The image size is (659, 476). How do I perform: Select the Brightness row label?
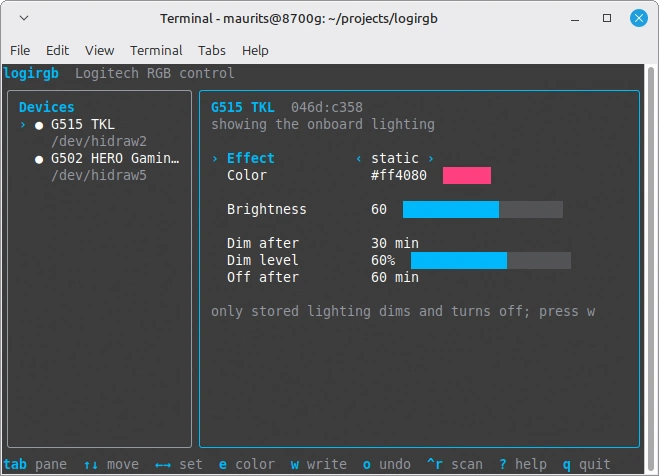pos(266,209)
